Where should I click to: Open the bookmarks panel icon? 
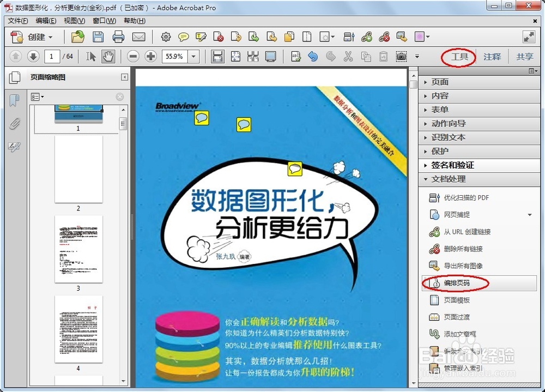pos(14,100)
